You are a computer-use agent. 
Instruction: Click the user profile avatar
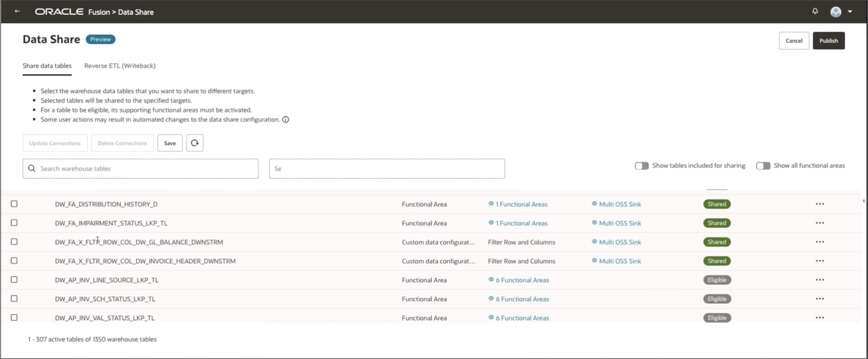click(x=835, y=12)
